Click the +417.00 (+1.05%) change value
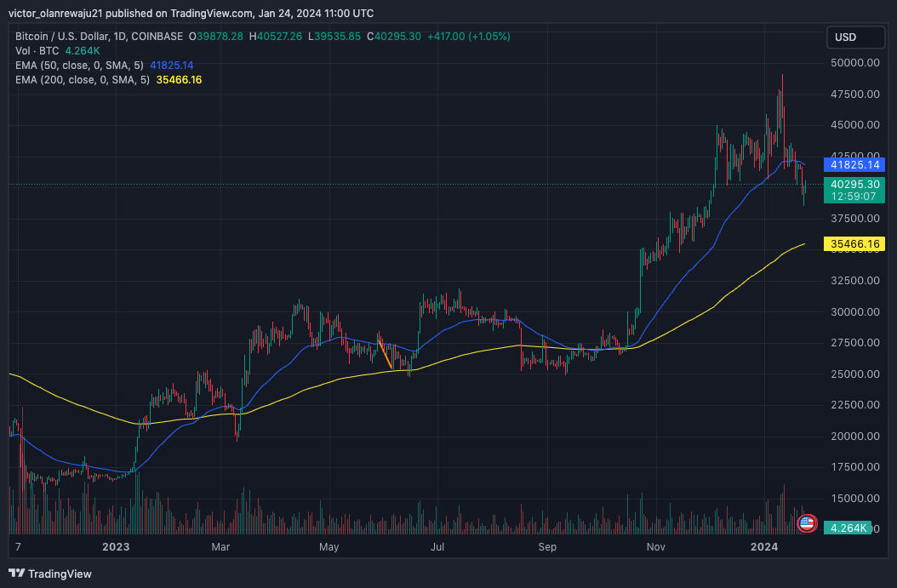The image size is (897, 588). coord(469,37)
